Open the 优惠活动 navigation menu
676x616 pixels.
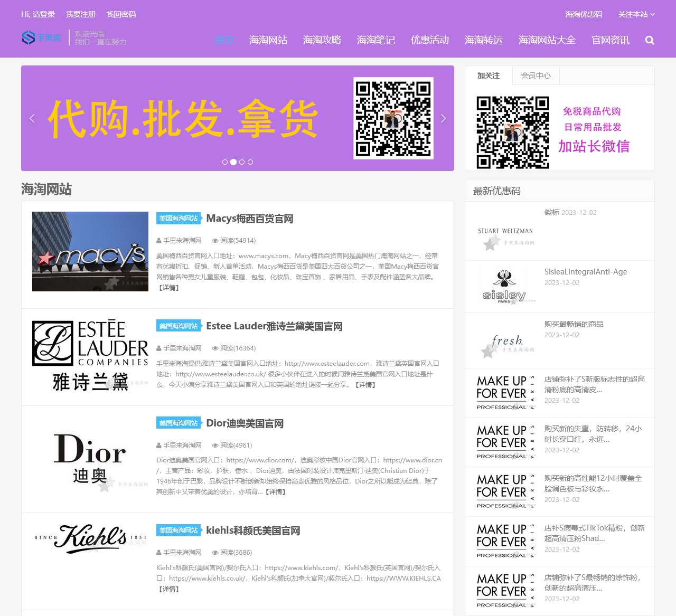(430, 40)
